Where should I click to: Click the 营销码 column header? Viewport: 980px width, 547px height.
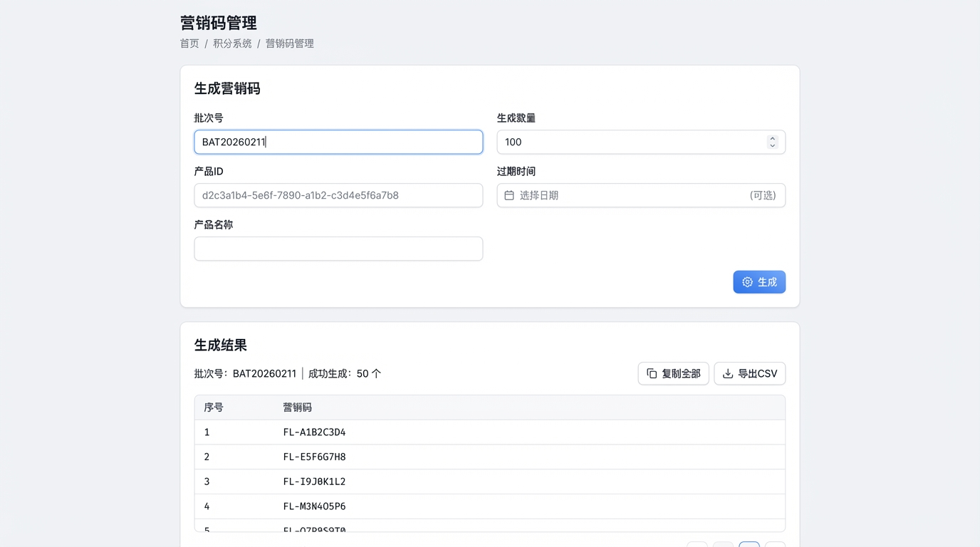(297, 407)
